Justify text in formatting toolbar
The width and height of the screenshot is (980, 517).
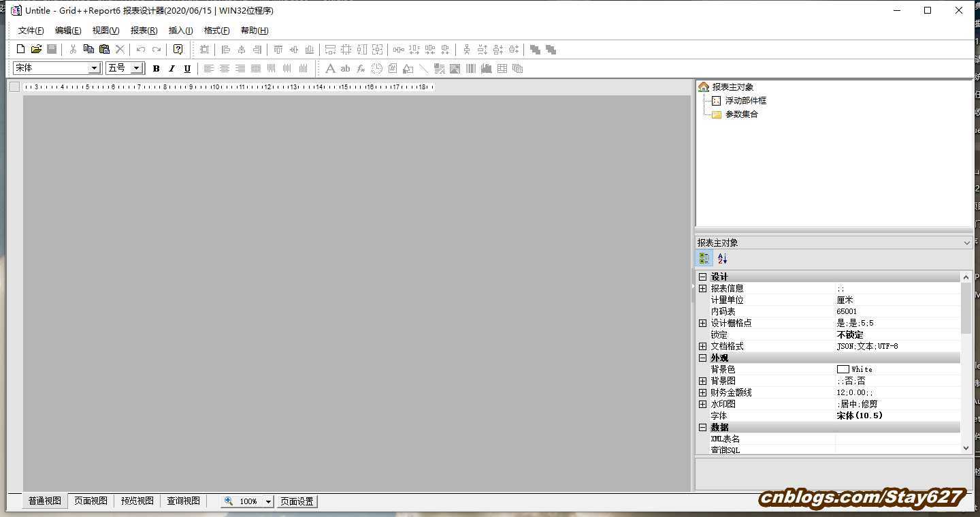(256, 68)
